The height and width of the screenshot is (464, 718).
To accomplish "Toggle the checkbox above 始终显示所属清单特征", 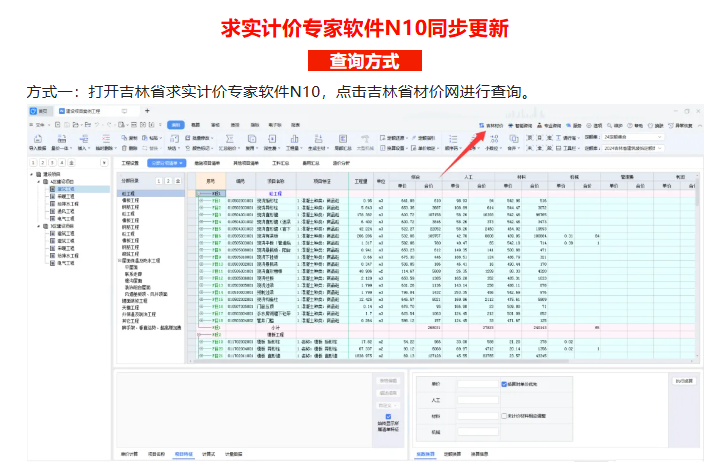I will 388,417.
